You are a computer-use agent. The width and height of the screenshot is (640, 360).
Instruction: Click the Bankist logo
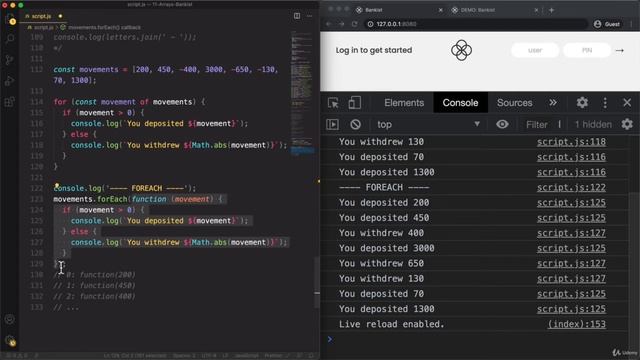point(461,50)
